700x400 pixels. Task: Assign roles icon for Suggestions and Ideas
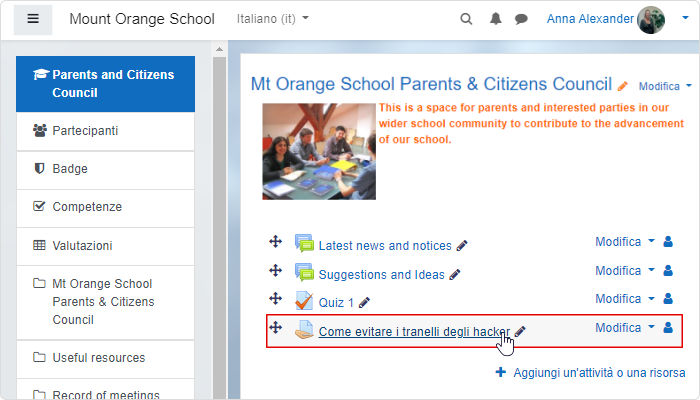(x=668, y=271)
